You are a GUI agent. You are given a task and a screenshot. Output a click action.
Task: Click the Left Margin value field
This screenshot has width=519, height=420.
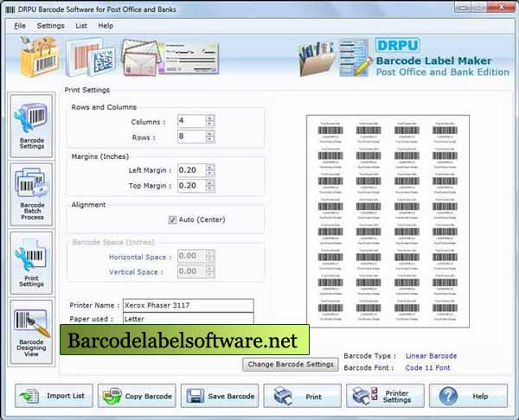(x=192, y=170)
